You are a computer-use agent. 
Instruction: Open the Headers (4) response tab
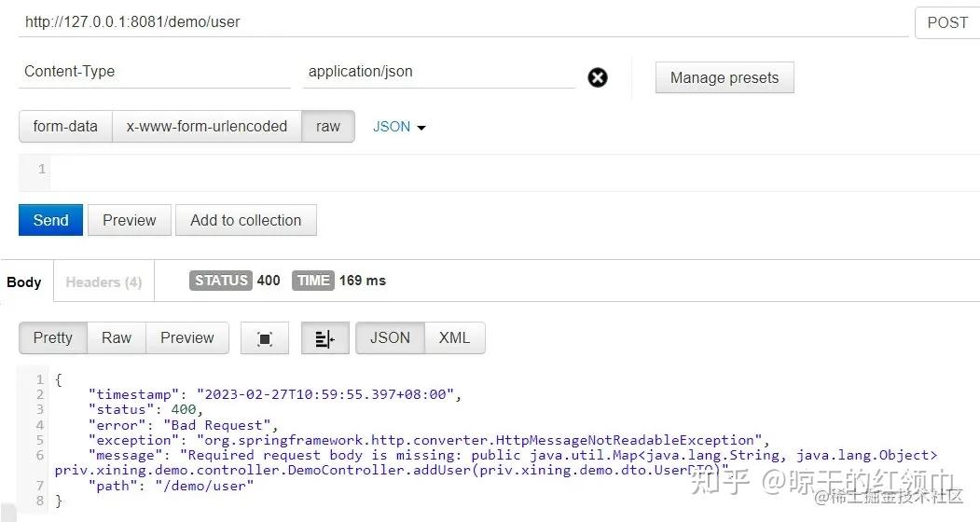(104, 282)
